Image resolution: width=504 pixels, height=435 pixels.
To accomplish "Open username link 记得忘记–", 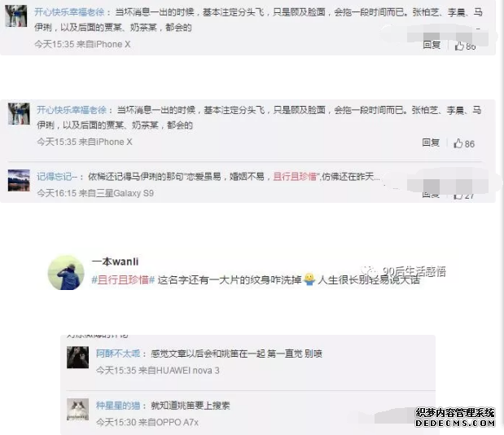I will click(x=57, y=177).
